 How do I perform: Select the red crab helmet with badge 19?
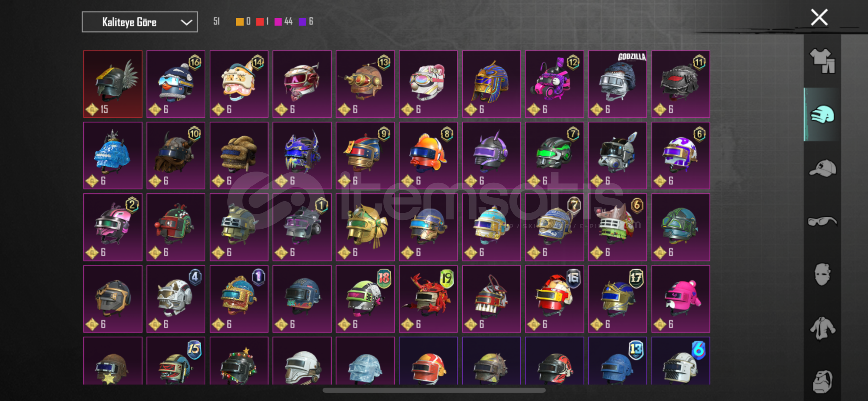point(428,299)
